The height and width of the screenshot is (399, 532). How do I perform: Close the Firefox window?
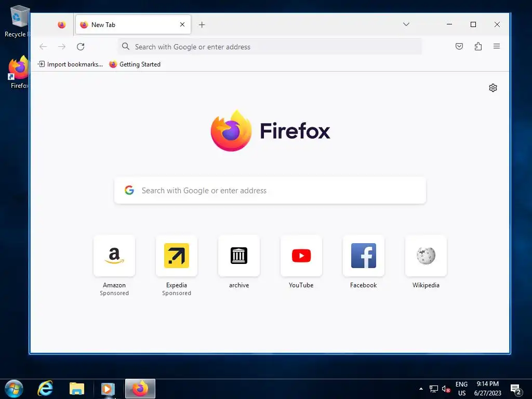497,24
